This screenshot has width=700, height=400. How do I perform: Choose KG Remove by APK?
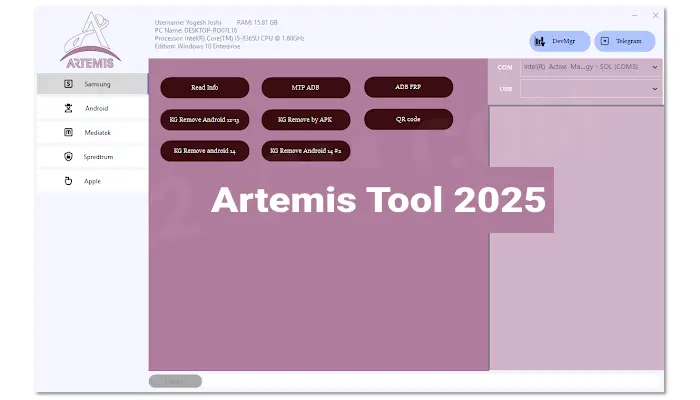305,120
